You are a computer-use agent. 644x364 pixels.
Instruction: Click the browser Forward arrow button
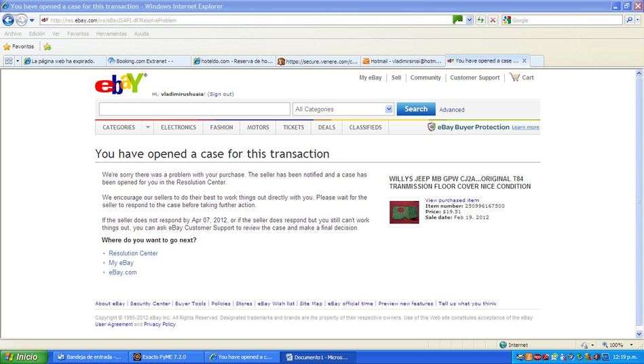[x=21, y=20]
